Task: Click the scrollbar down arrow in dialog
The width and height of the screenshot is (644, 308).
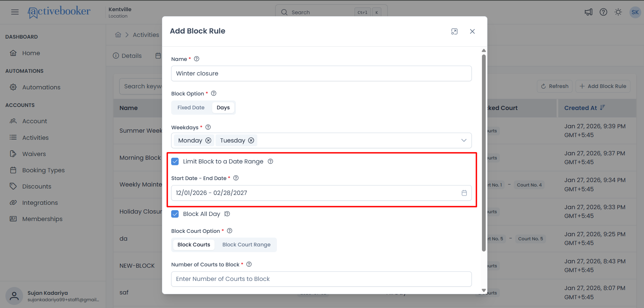Action: pos(484,290)
